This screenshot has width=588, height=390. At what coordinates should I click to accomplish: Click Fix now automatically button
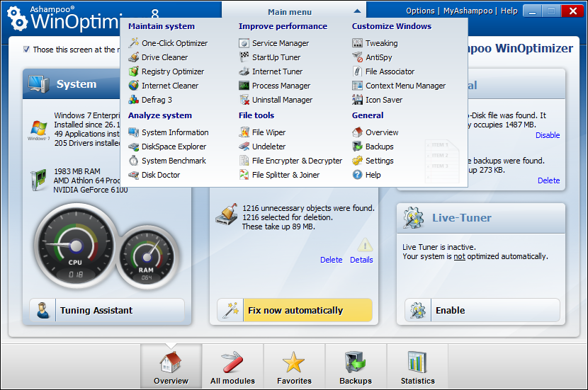pos(295,310)
